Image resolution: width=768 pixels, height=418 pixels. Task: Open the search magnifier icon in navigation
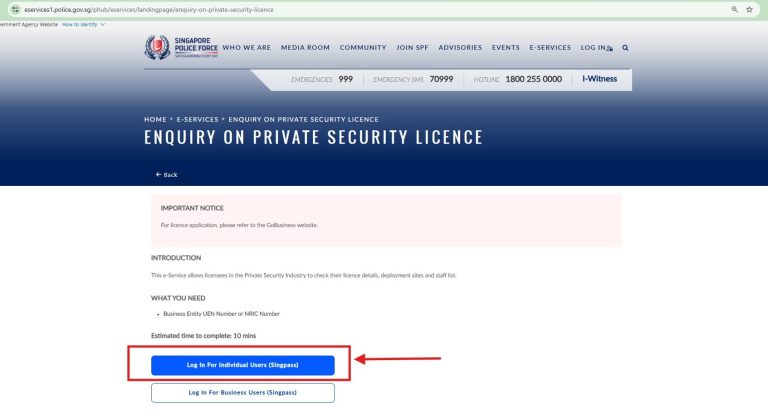(625, 48)
